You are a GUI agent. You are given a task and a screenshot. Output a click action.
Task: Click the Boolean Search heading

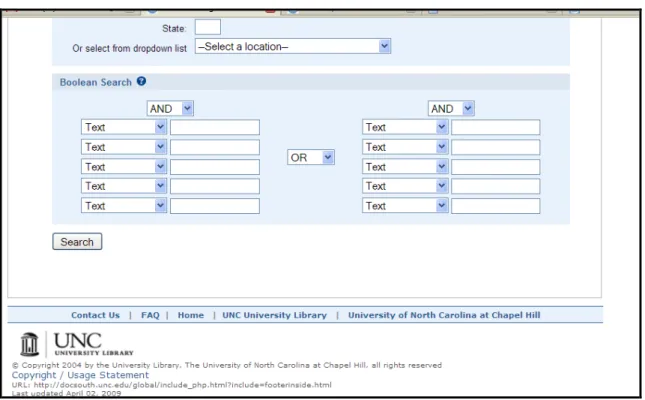coord(95,82)
